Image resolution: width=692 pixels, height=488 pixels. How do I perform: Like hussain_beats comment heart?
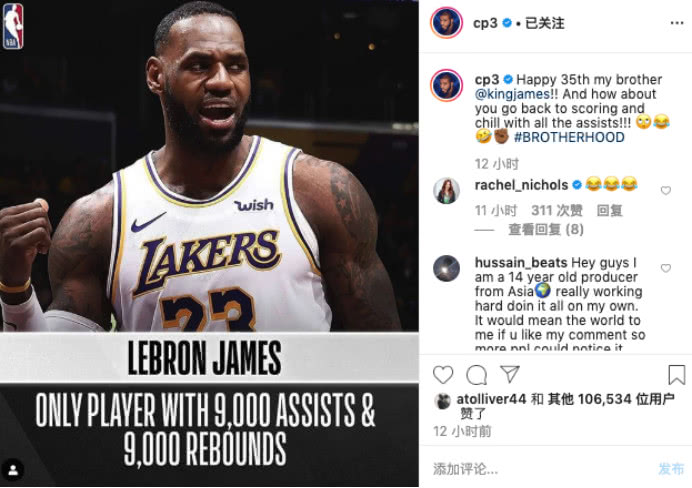click(666, 268)
